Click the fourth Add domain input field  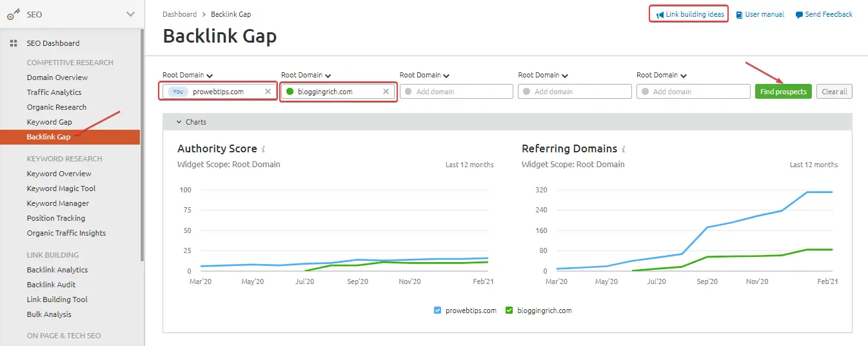click(x=575, y=92)
